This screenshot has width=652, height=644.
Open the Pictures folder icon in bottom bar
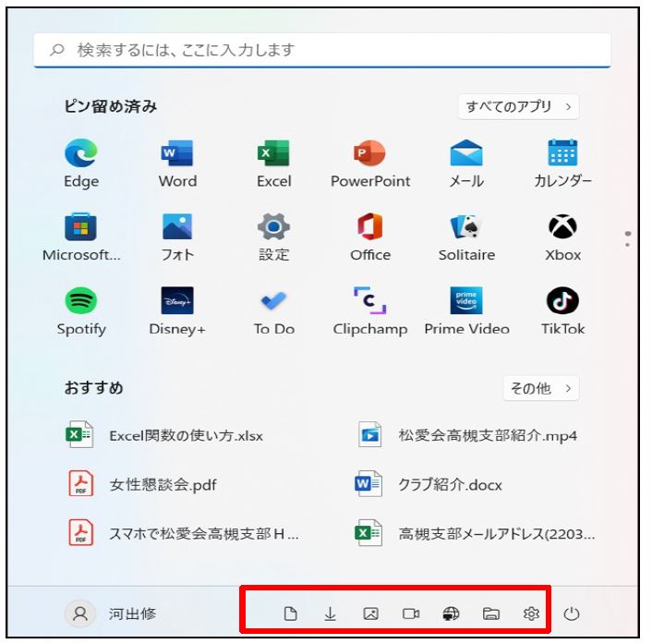[370, 614]
